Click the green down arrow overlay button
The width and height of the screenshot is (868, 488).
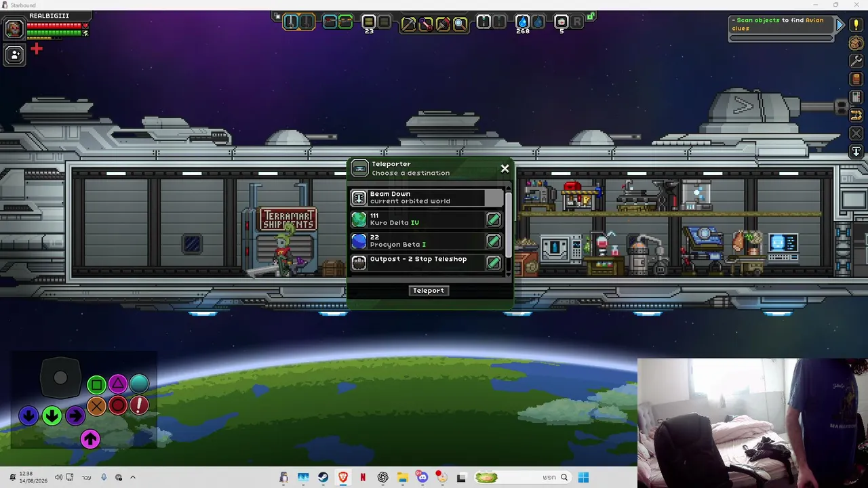click(x=52, y=415)
